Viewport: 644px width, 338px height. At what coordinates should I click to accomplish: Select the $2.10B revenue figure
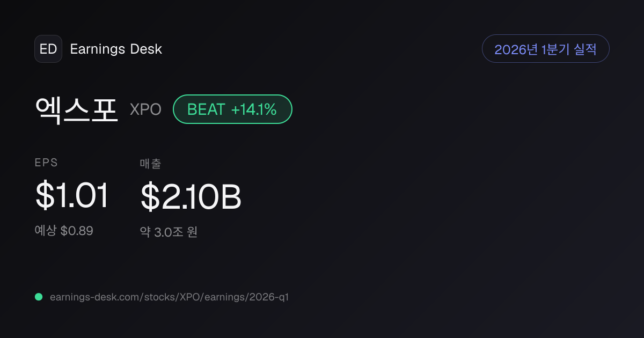[x=191, y=197]
